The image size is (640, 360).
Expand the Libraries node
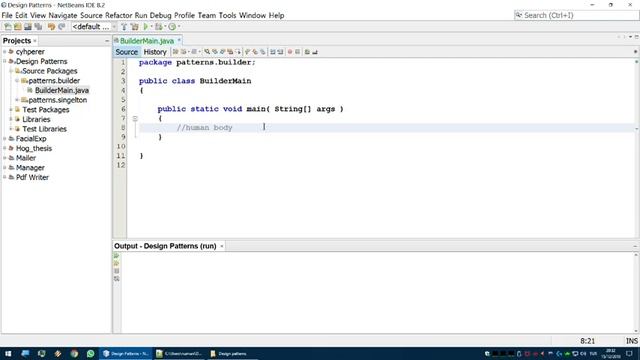click(x=11, y=119)
